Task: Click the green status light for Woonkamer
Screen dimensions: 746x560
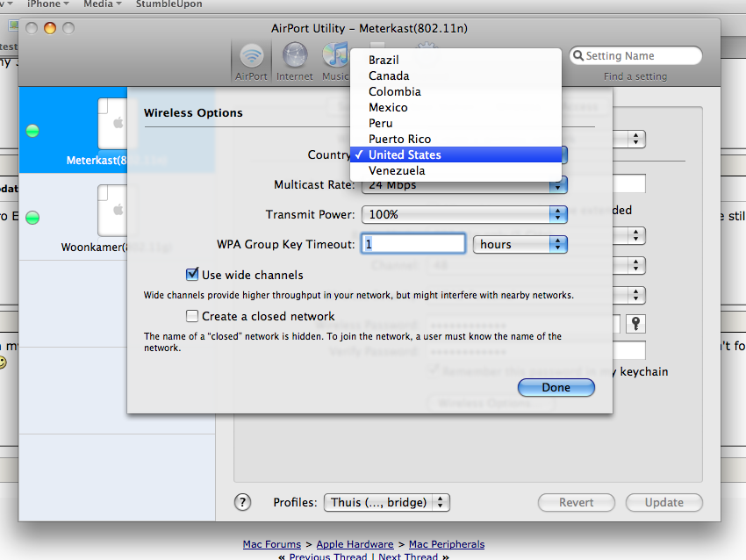Action: [32, 218]
